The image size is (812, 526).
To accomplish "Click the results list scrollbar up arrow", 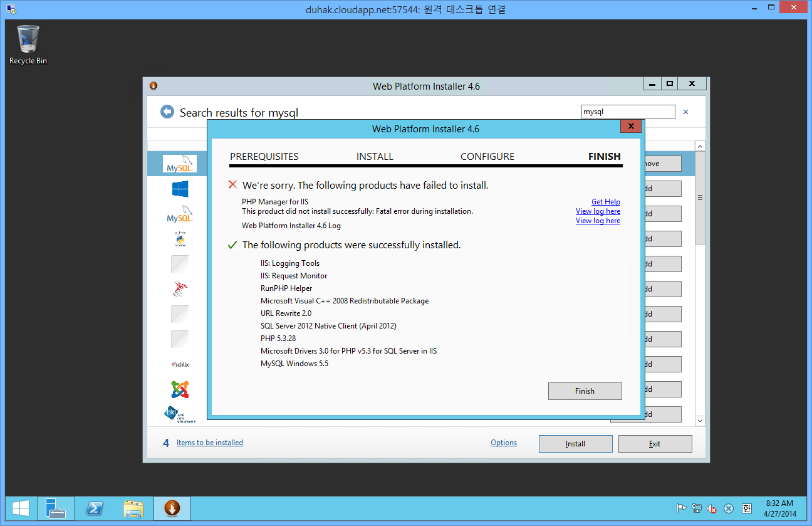I will tap(700, 147).
